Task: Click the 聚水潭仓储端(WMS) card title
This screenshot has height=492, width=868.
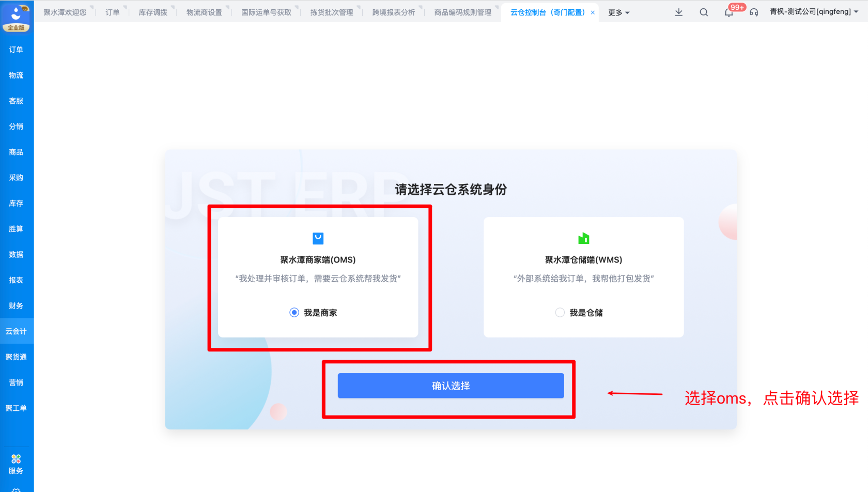Action: click(584, 260)
